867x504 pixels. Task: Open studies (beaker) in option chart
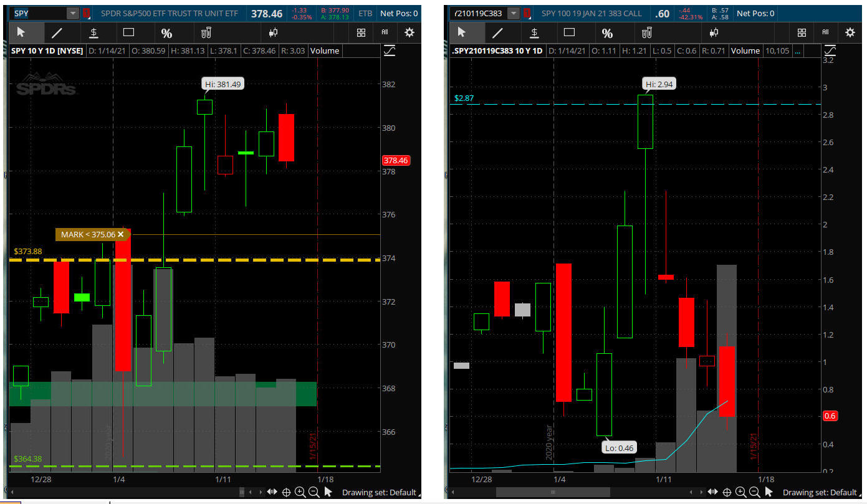[x=647, y=33]
